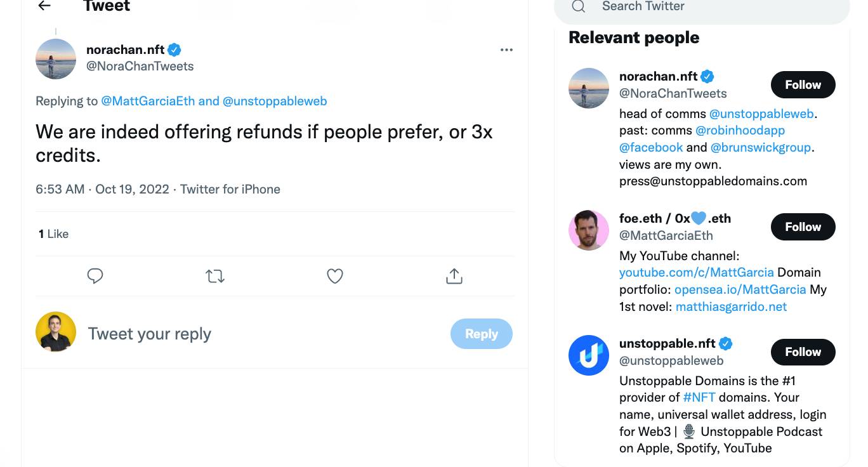Click the retweet icon
This screenshot has width=868, height=467.
tap(215, 276)
